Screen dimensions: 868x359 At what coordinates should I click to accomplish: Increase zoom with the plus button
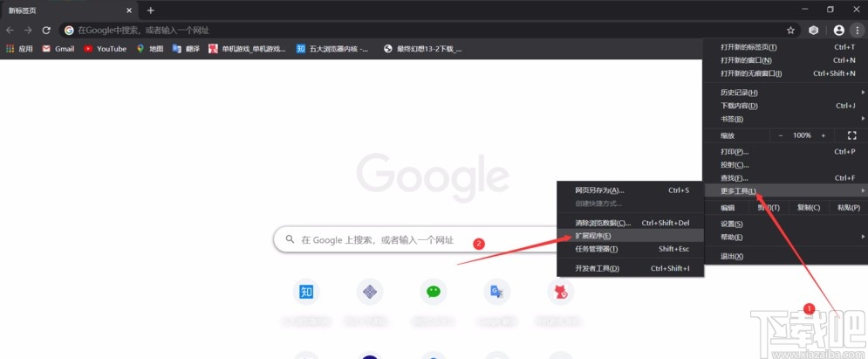pos(824,135)
